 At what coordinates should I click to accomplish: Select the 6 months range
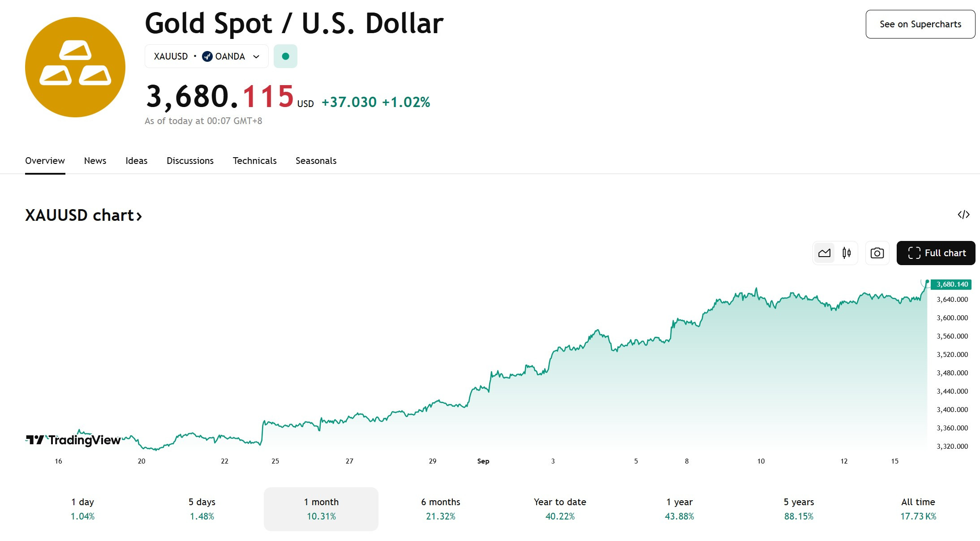pyautogui.click(x=441, y=509)
